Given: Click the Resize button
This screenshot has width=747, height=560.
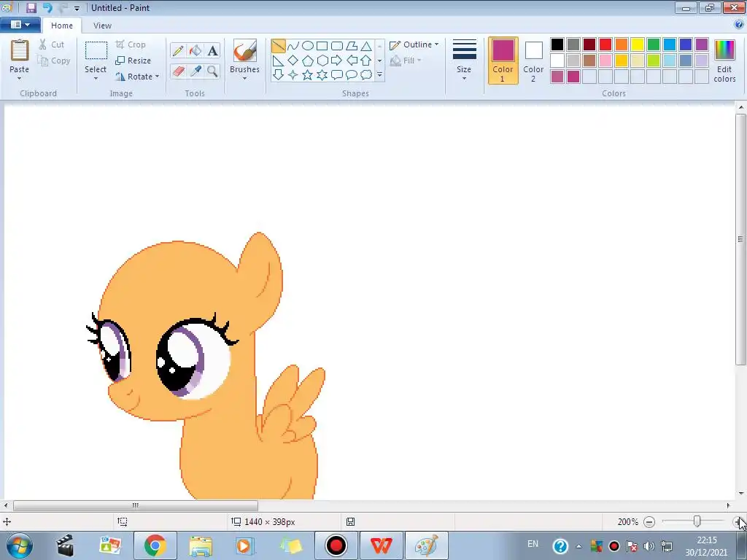Looking at the screenshot, I should pos(133,61).
